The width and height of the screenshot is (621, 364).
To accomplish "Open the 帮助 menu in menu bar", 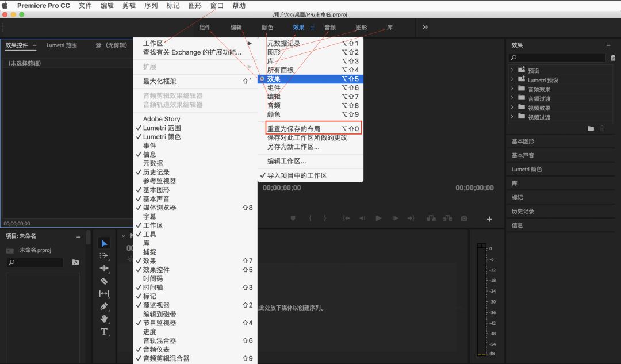I will coord(239,6).
